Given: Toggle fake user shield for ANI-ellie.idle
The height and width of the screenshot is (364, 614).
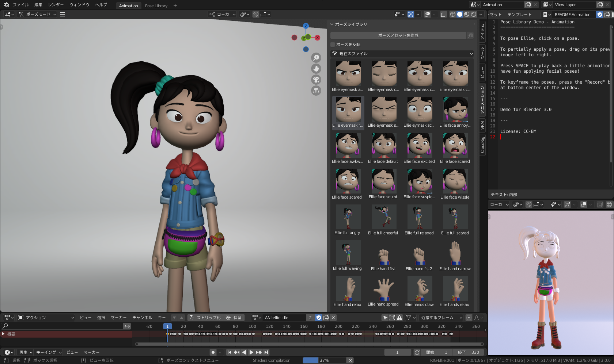Looking at the screenshot, I should [319, 318].
